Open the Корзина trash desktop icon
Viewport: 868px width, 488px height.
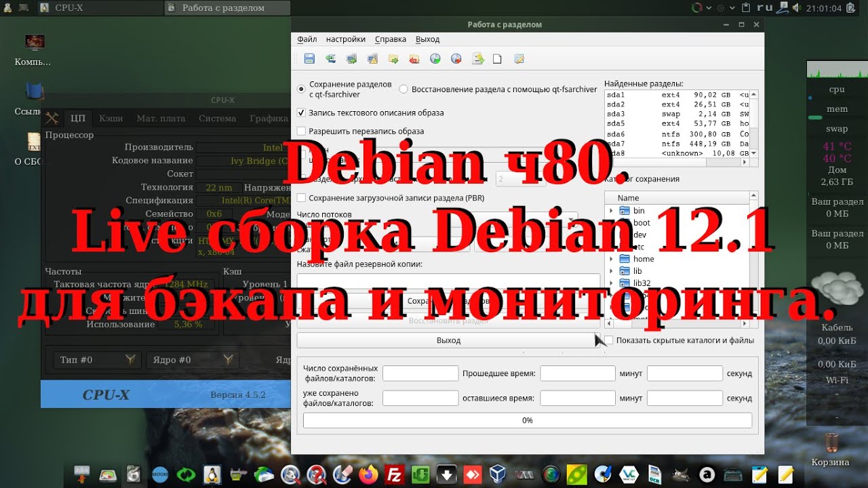pyautogui.click(x=830, y=449)
